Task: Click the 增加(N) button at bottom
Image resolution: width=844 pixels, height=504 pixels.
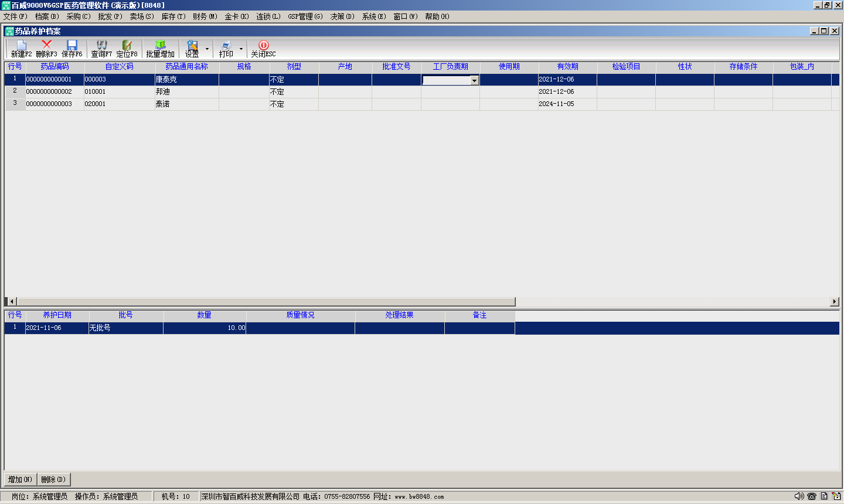Action: 21,479
